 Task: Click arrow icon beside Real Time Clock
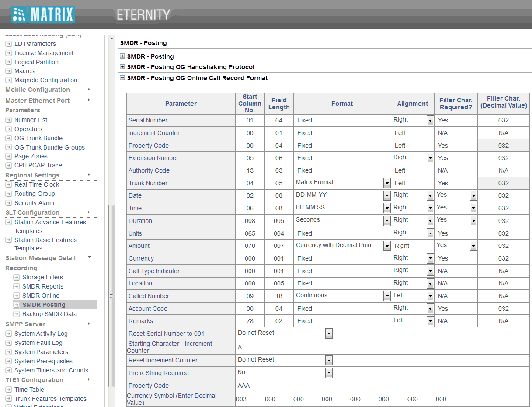[9, 184]
